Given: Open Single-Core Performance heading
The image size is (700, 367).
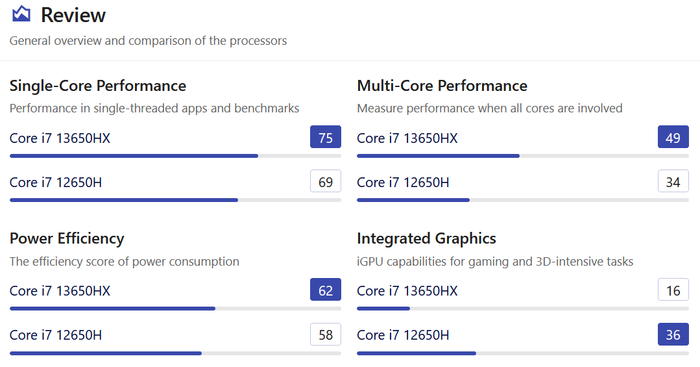Looking at the screenshot, I should tap(98, 86).
